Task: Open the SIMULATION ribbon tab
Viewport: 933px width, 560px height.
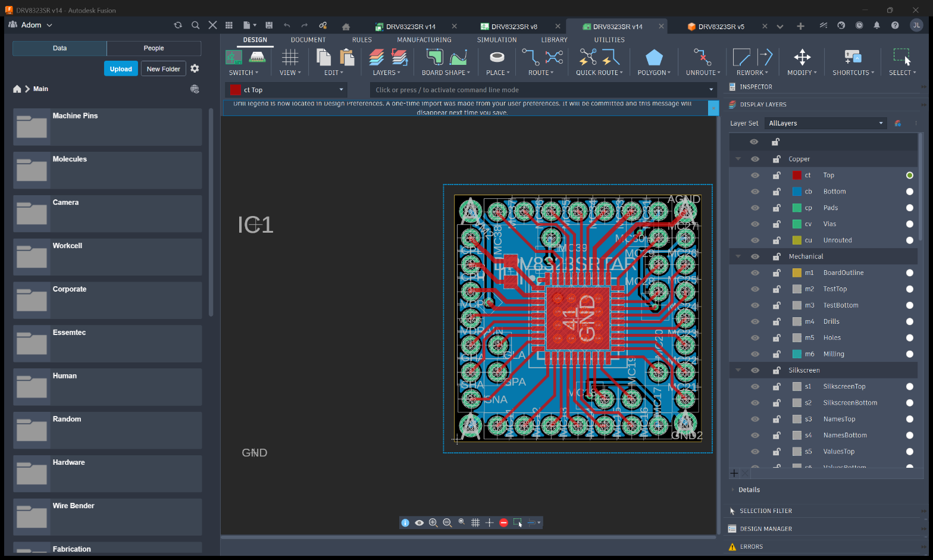Action: click(x=497, y=40)
